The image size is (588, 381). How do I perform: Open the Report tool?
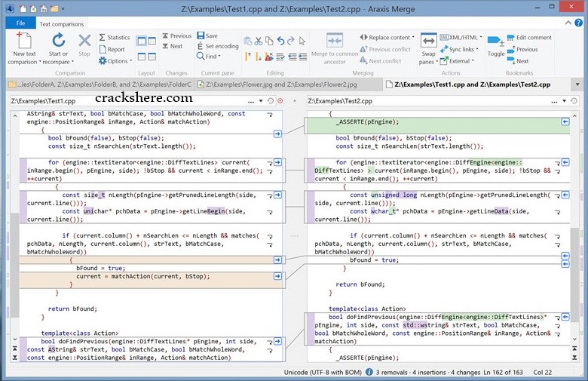[112, 49]
